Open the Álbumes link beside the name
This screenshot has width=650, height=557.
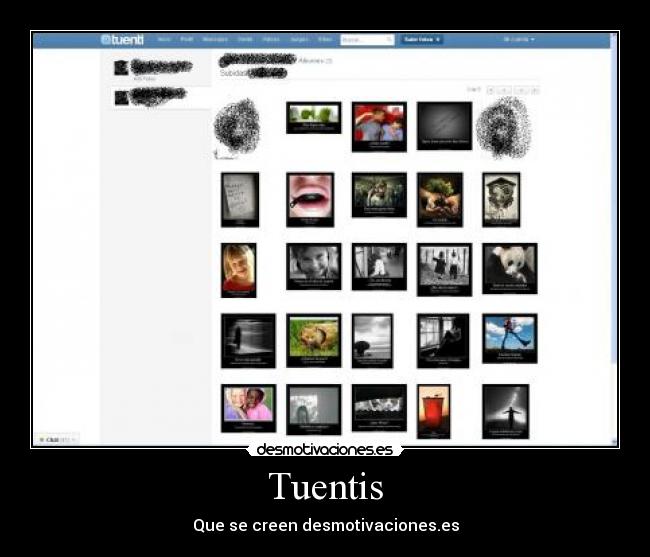(315, 61)
